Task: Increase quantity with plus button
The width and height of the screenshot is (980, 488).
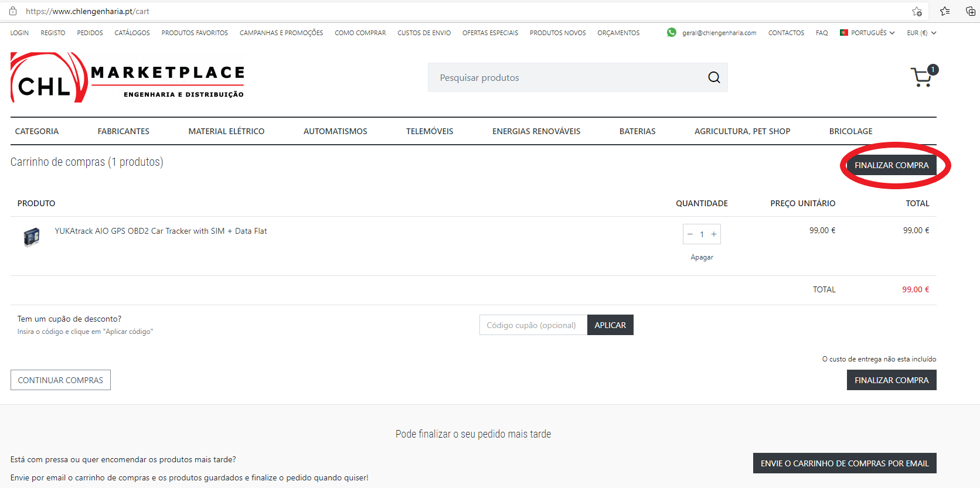Action: (x=714, y=234)
